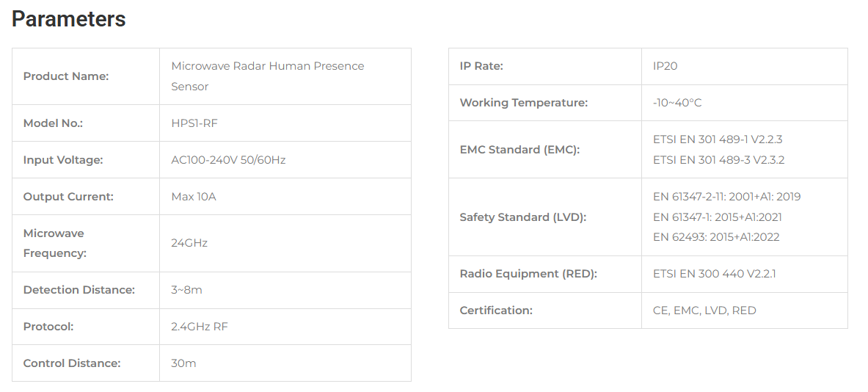Select CE, EMC, LVD, RED certification value
This screenshot has width=868, height=392.
point(704,311)
